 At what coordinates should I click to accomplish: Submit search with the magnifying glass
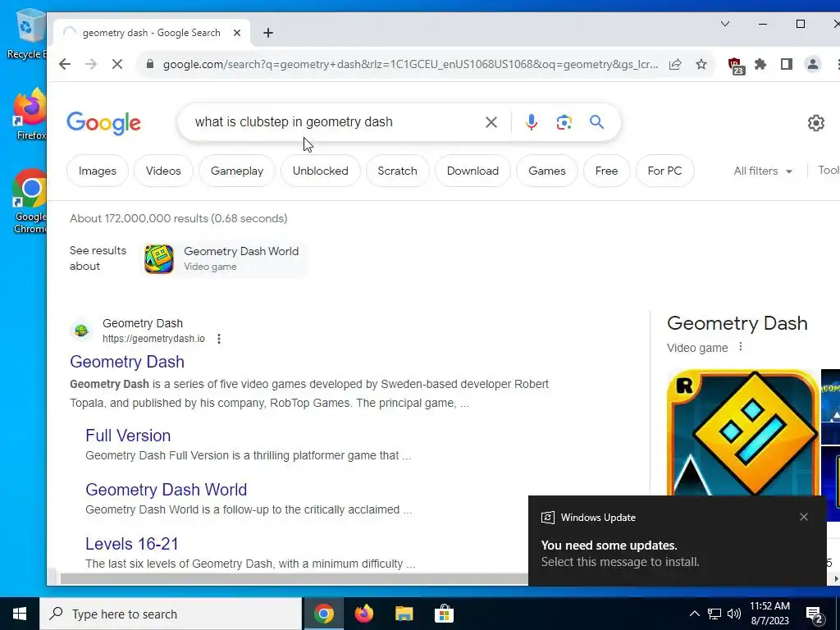coord(597,122)
